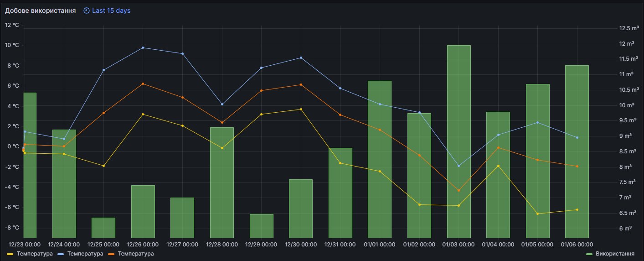
Task: Toggle the yellow Температура series in legend
Action: coord(35,253)
